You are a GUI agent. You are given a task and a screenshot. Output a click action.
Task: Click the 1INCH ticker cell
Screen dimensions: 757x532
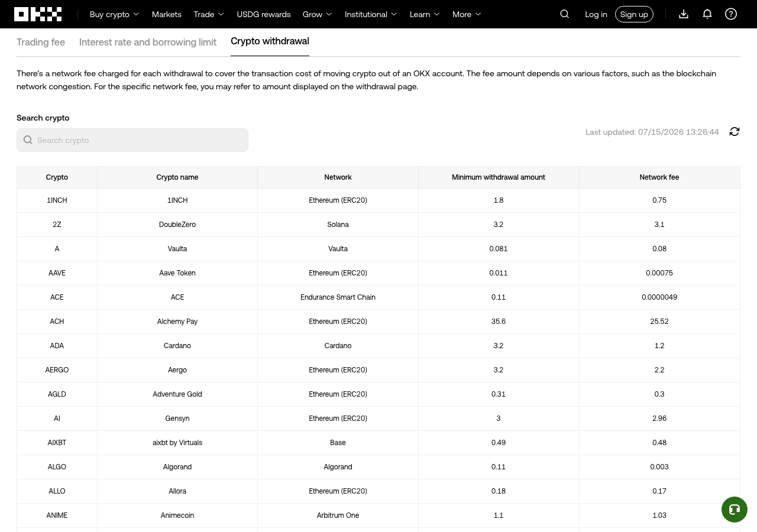pyautogui.click(x=57, y=200)
